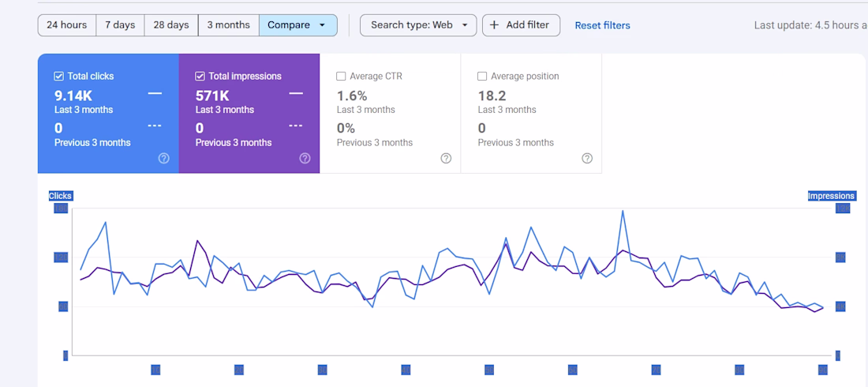The image size is (868, 387).
Task: Open the Compare dropdown arrow
Action: [322, 25]
